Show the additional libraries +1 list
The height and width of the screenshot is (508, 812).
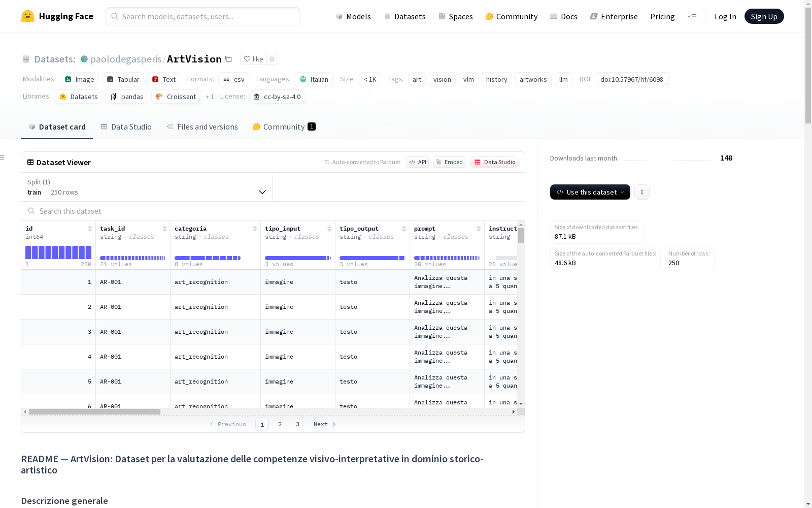click(210, 97)
